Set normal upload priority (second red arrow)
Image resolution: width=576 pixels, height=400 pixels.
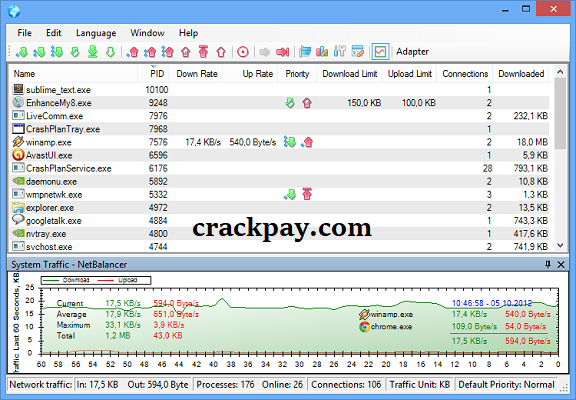(x=150, y=52)
